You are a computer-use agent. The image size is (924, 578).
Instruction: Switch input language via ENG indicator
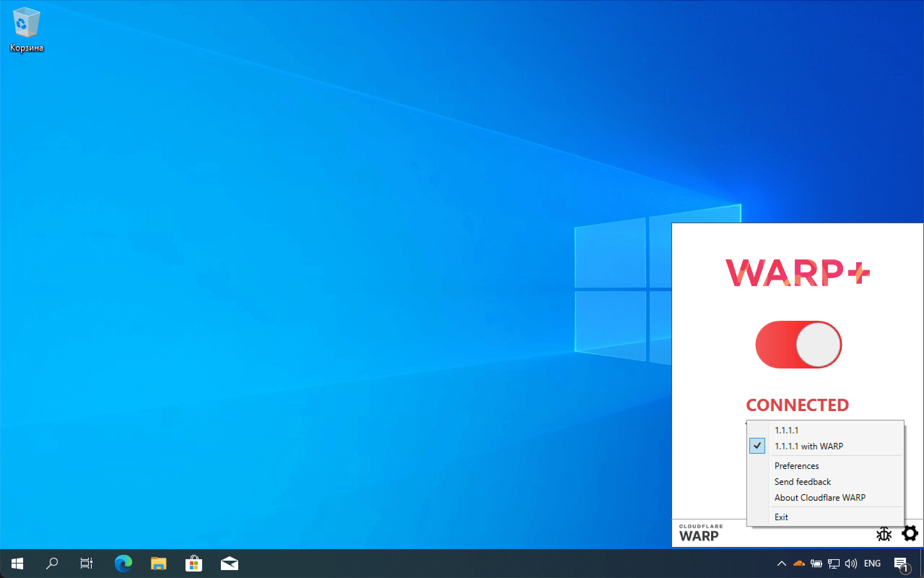pos(872,564)
